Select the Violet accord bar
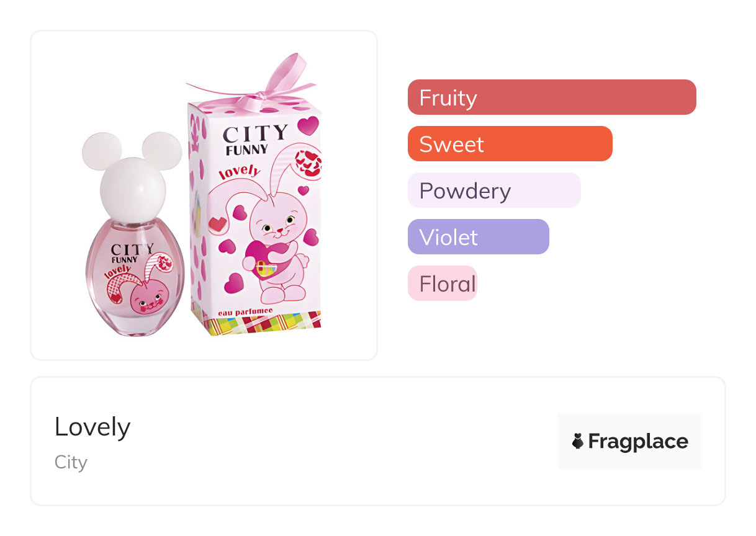The image size is (756, 536). coord(478,237)
